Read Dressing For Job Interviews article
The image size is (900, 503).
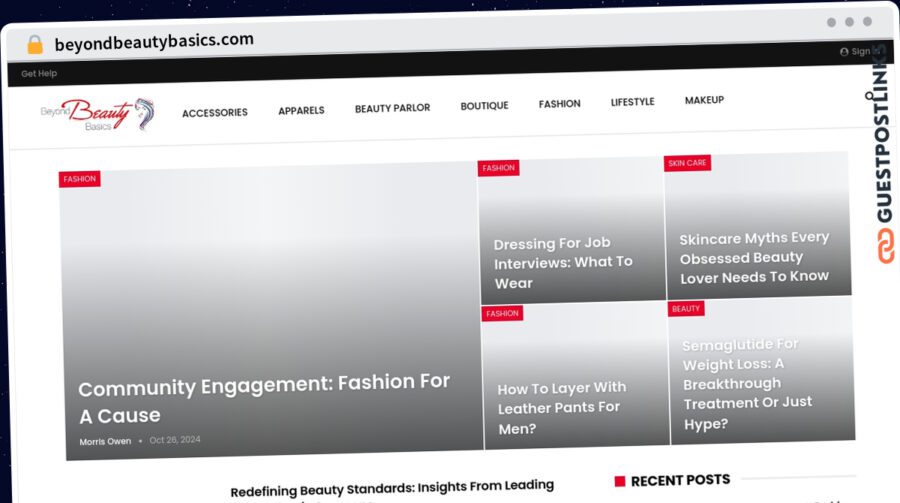coord(563,263)
